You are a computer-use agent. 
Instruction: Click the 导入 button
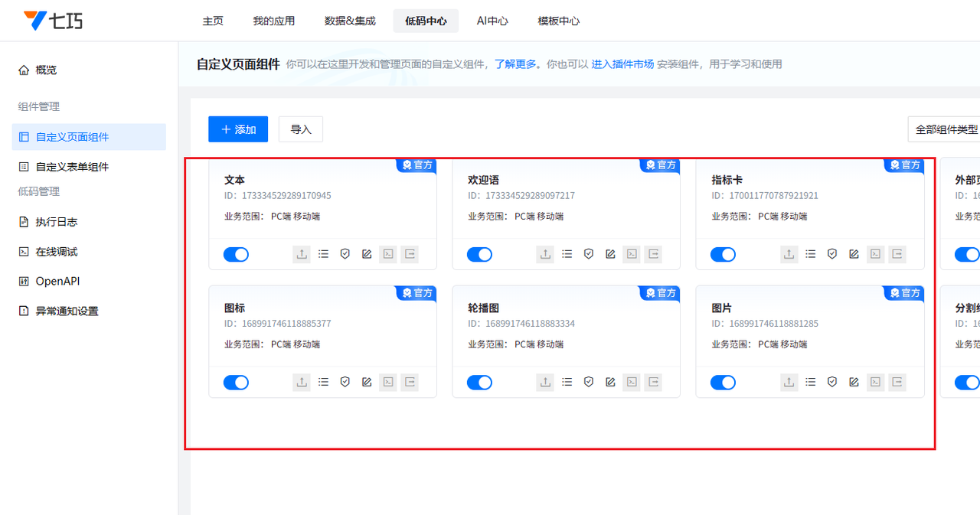(301, 129)
